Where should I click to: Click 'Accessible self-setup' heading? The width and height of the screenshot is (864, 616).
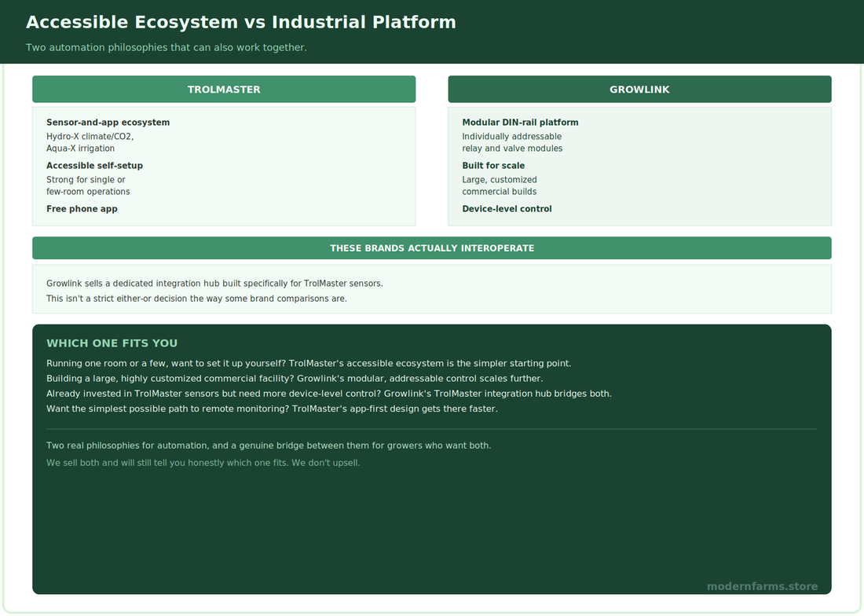coord(94,165)
